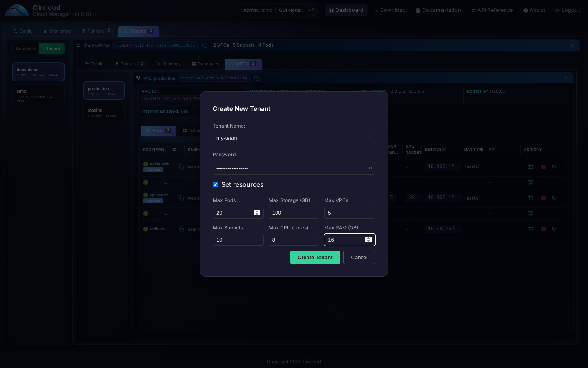Click the Create Tenant button

315,257
